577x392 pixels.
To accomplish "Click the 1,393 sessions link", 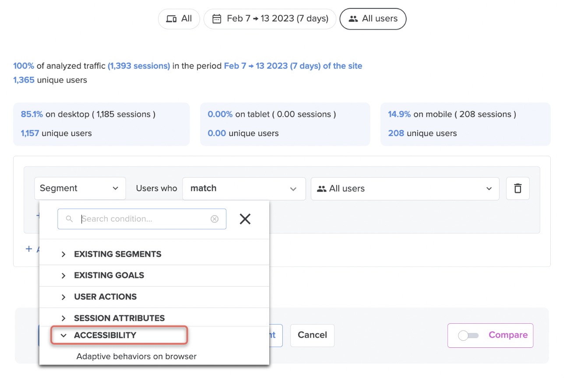I will click(x=139, y=66).
